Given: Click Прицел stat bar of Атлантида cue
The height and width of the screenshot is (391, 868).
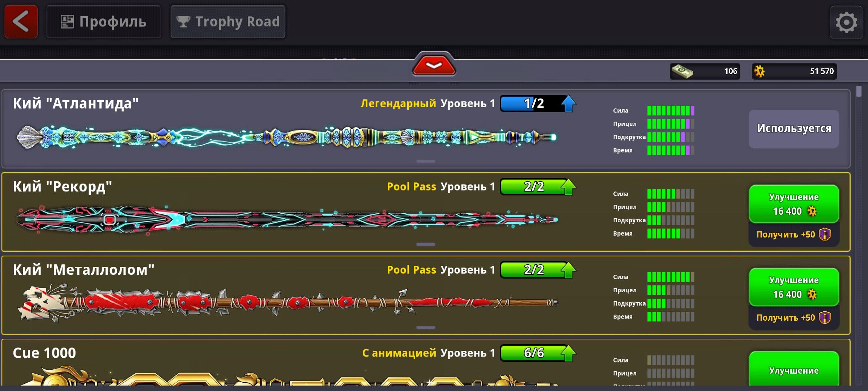Looking at the screenshot, I should tap(671, 124).
